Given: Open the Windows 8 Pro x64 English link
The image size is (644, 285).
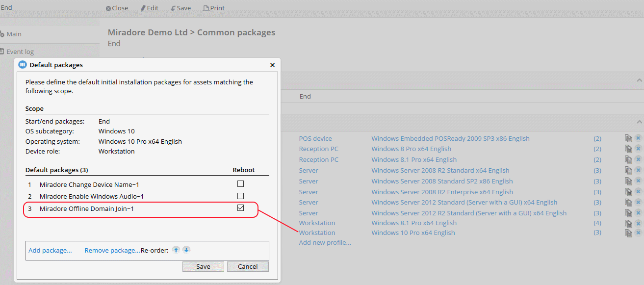Looking at the screenshot, I should [x=411, y=149].
